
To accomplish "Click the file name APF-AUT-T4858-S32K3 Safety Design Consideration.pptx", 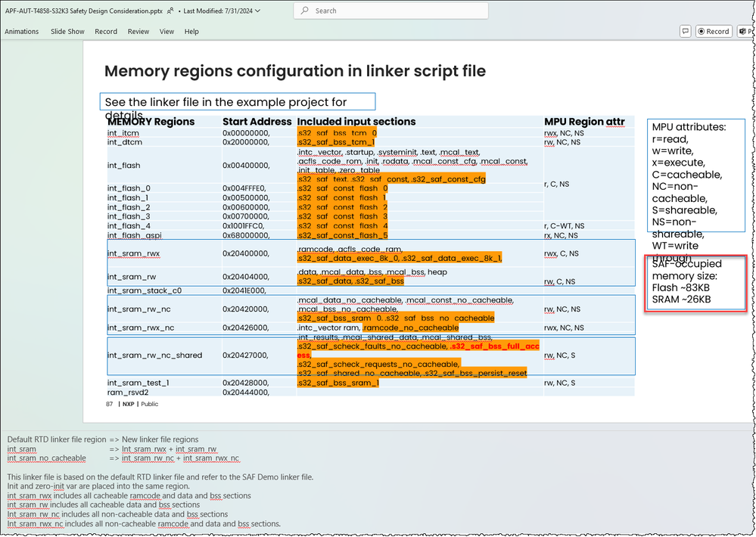I will coord(84,11).
